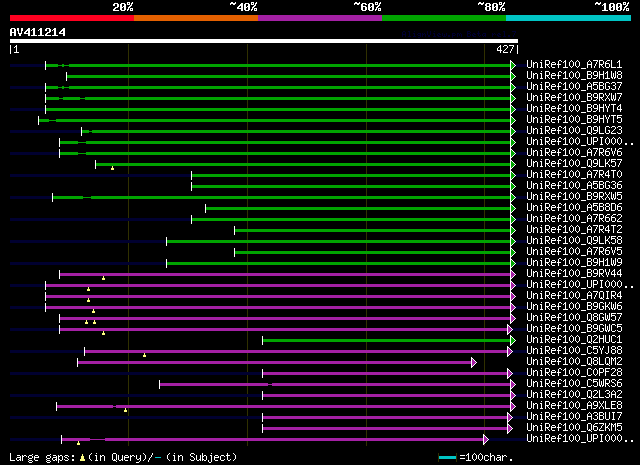Click subject name UniRef100_A7R4T2
This screenshot has width=640, height=465.
pos(574,230)
